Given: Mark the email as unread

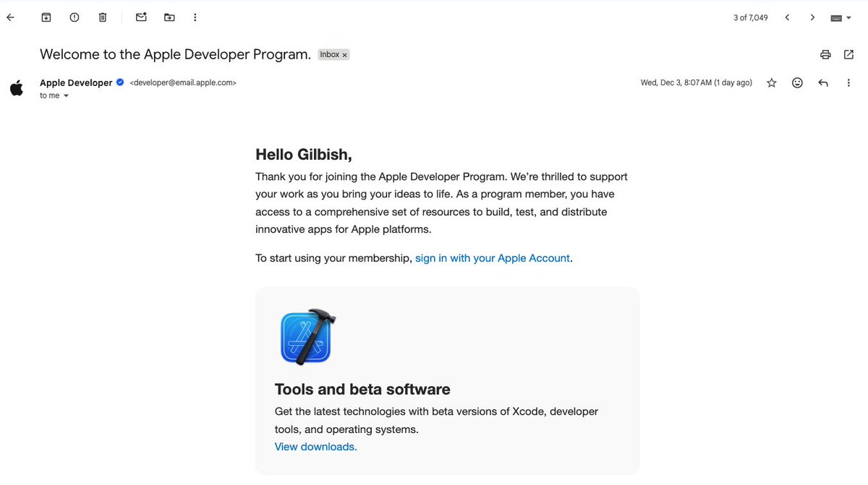Looking at the screenshot, I should (141, 17).
